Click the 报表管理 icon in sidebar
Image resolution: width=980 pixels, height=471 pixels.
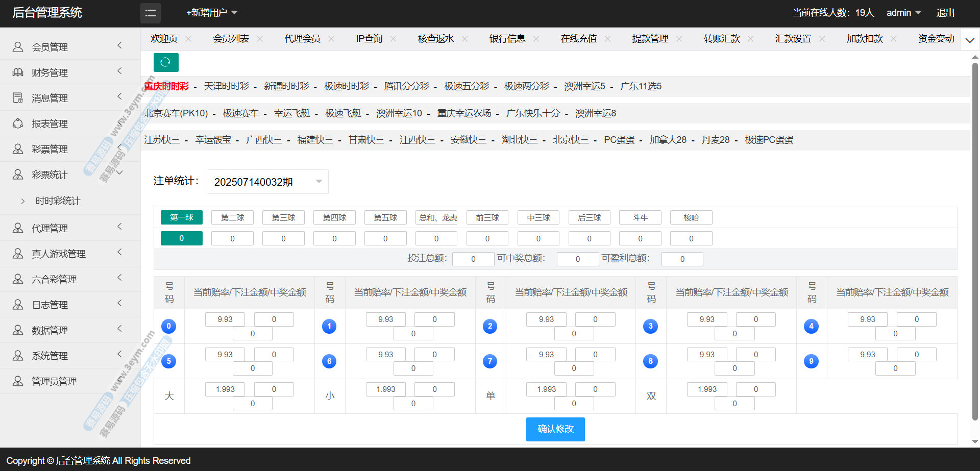tap(18, 123)
